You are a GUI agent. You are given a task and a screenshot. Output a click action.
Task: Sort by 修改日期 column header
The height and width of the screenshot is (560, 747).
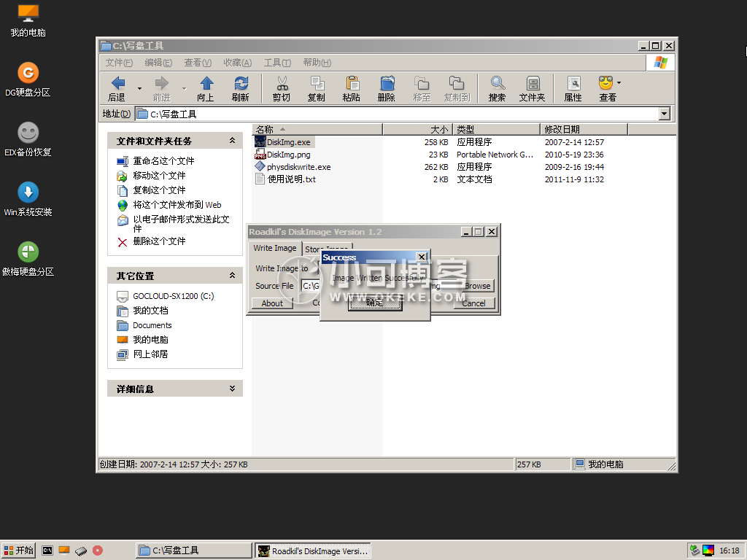tap(584, 130)
